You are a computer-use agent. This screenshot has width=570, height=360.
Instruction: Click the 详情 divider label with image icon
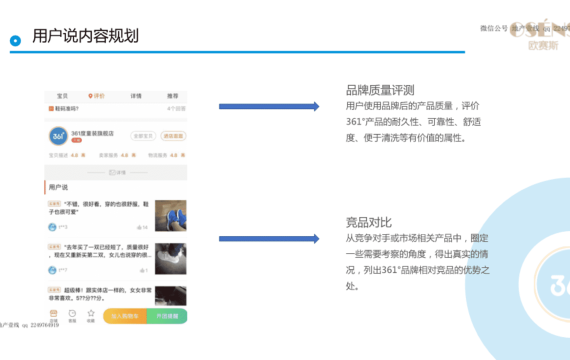117,172
